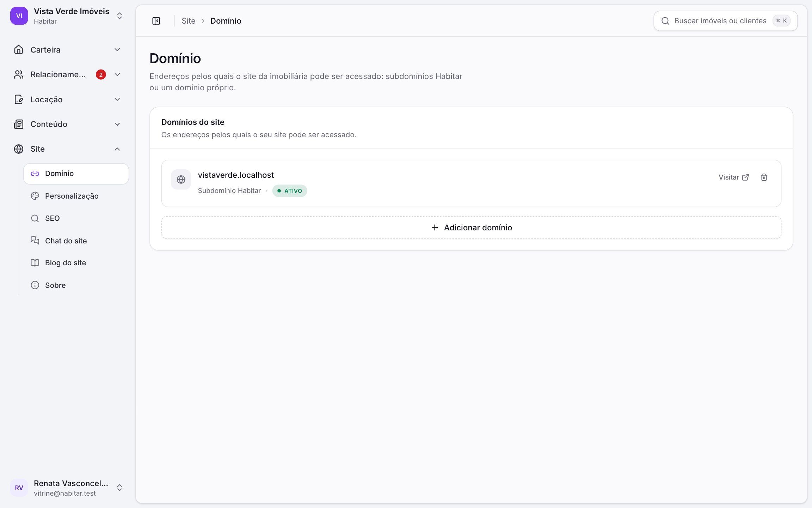The width and height of the screenshot is (812, 508).
Task: Click the vistaverde.localhost domain name
Action: (236, 175)
